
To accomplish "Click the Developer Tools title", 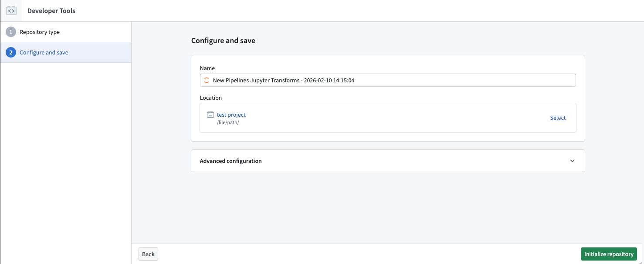I will pos(51,11).
